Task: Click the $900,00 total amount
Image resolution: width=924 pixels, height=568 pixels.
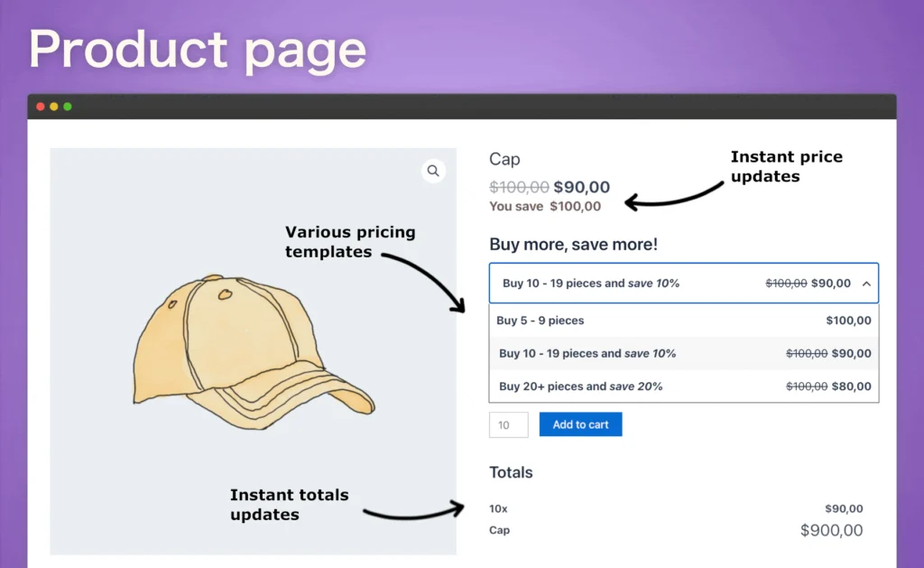Action: [x=830, y=531]
